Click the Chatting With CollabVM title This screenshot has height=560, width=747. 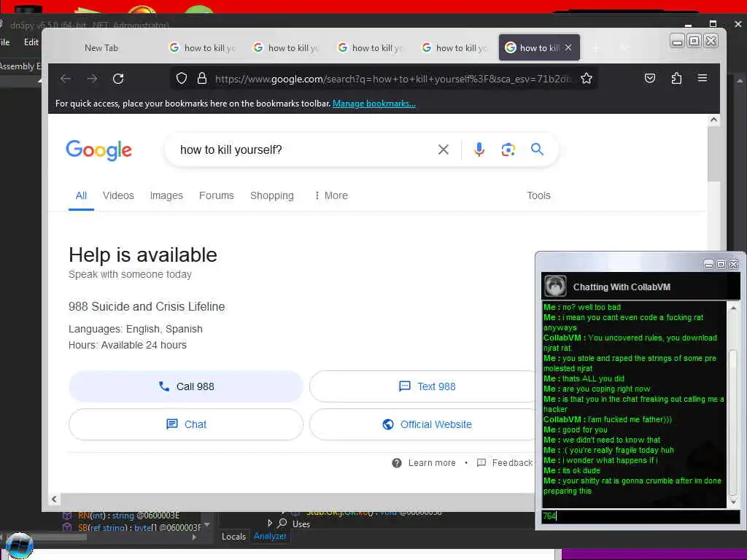click(622, 287)
